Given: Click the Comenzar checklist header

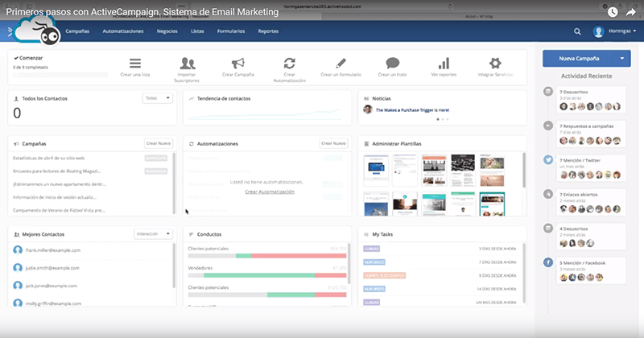Looking at the screenshot, I should click(28, 58).
